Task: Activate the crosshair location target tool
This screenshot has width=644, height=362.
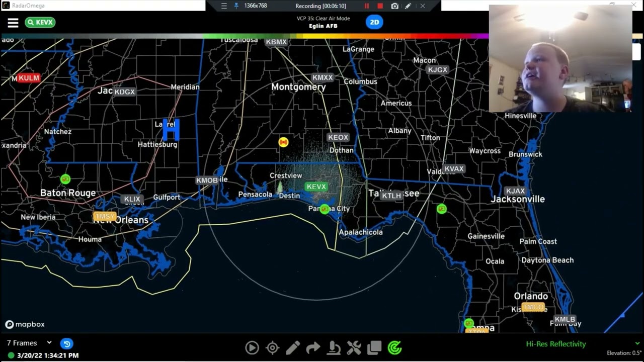Action: tap(273, 347)
